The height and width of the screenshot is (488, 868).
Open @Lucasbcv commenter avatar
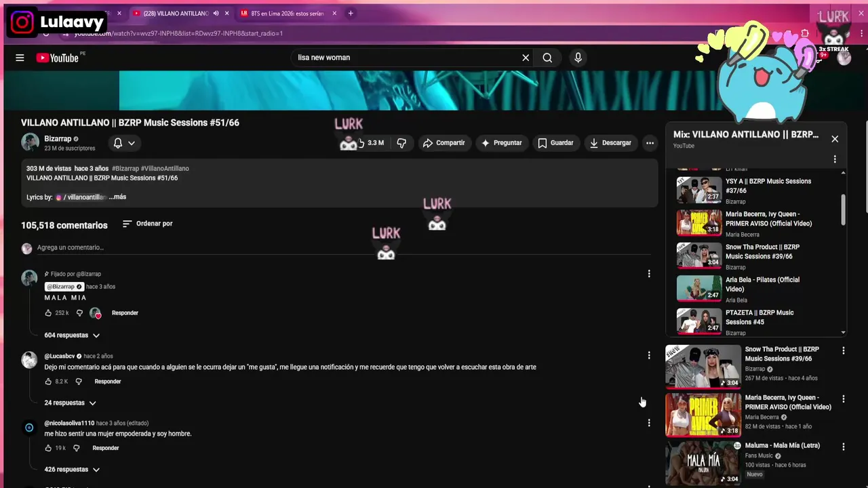point(29,361)
